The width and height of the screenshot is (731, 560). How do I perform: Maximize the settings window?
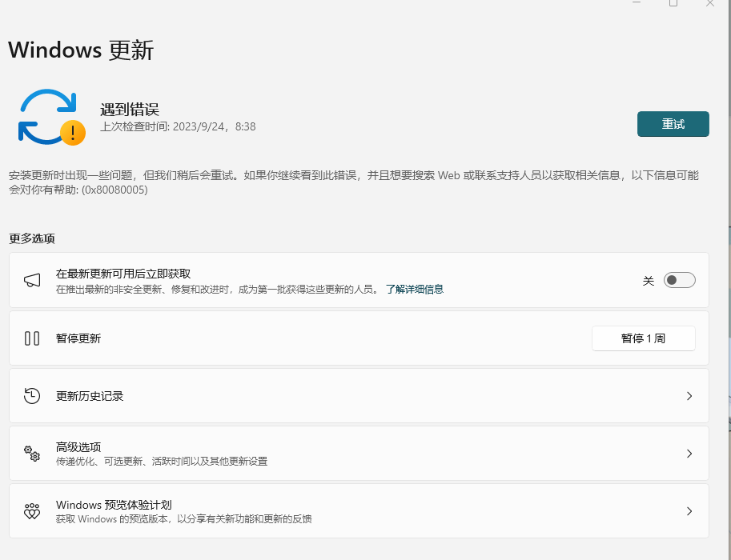pyautogui.click(x=673, y=3)
